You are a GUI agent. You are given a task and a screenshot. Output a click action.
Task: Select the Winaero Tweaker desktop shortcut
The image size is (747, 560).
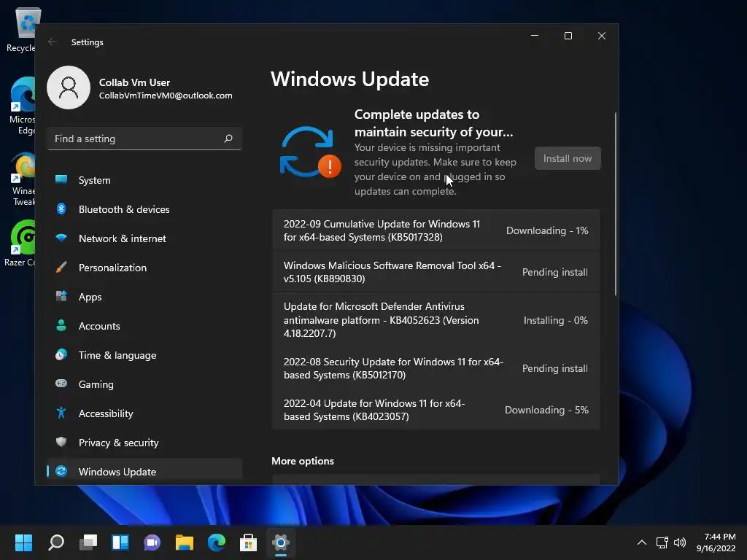click(22, 179)
